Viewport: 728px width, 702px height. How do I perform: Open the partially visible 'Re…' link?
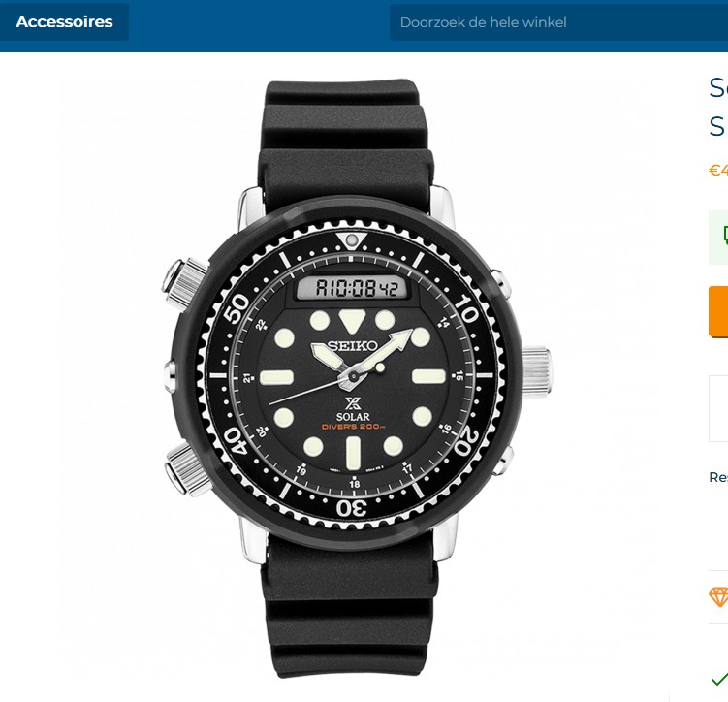(718, 477)
